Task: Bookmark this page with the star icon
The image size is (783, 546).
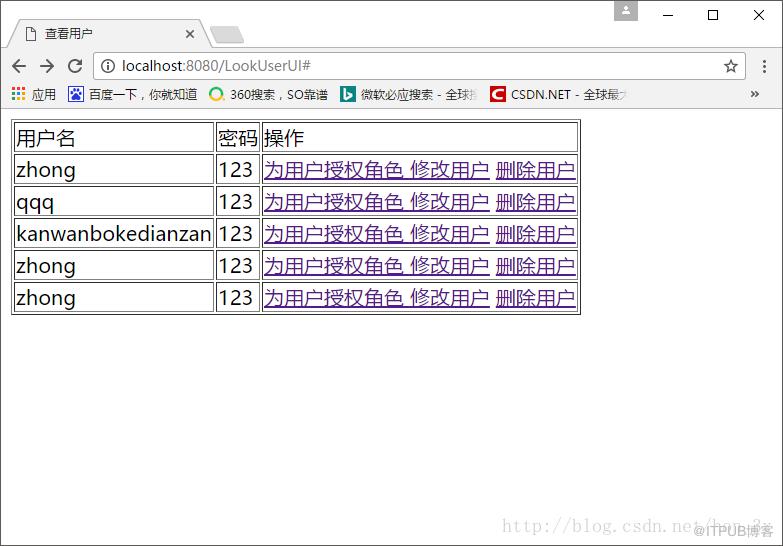Action: [x=731, y=66]
